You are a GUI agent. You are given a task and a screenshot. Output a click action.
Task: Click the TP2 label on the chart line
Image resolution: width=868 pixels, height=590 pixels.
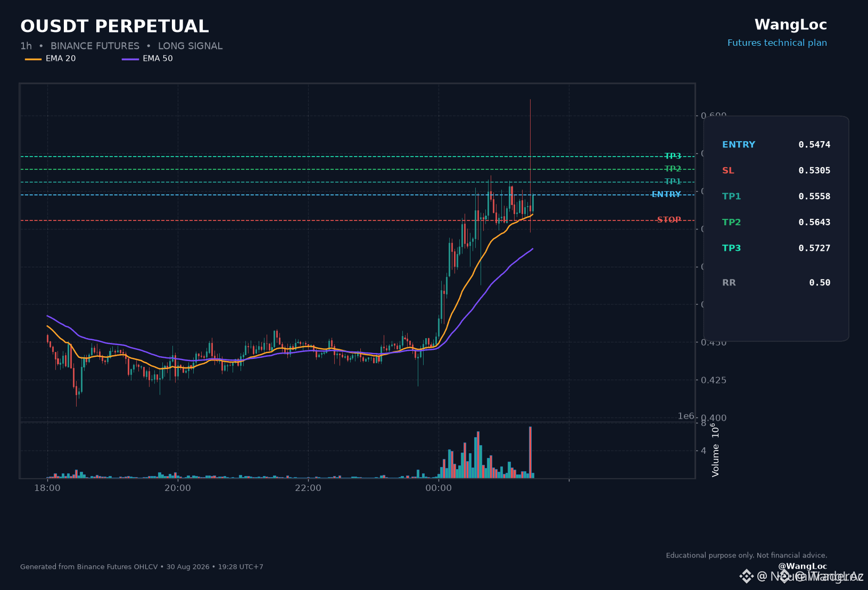coord(673,169)
